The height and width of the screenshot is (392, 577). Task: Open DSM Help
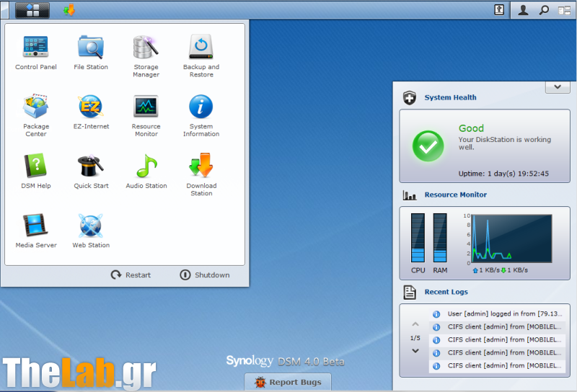(x=35, y=171)
